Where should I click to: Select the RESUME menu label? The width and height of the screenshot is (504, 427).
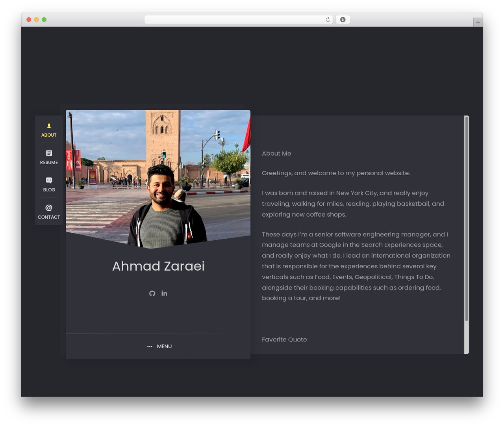tap(49, 162)
